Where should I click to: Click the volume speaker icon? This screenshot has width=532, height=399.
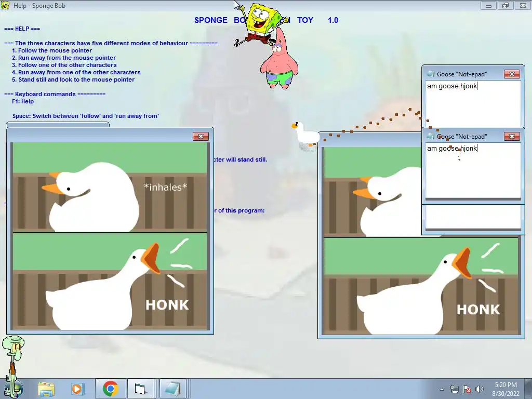(480, 389)
